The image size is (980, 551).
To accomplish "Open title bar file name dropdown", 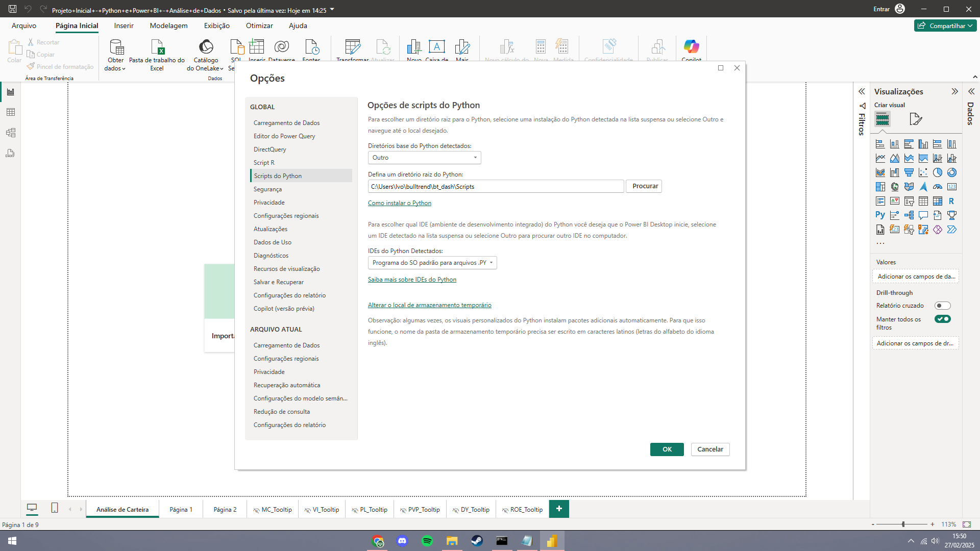I will coord(332,10).
